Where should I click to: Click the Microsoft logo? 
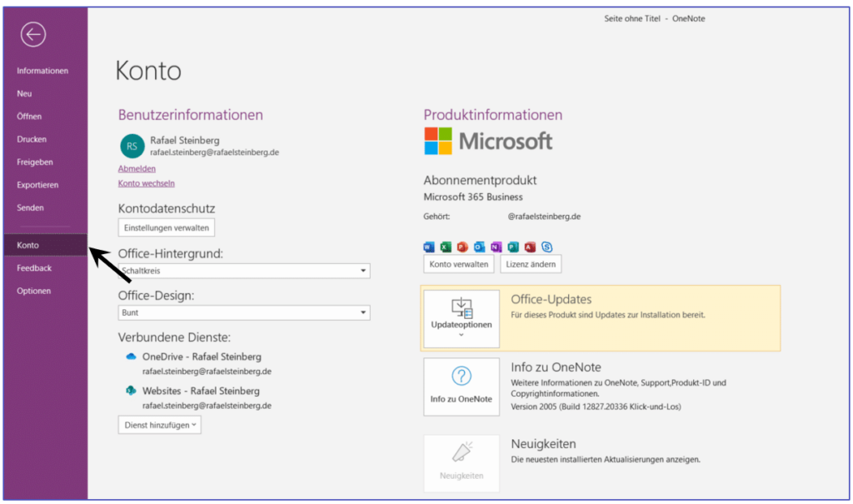point(488,142)
